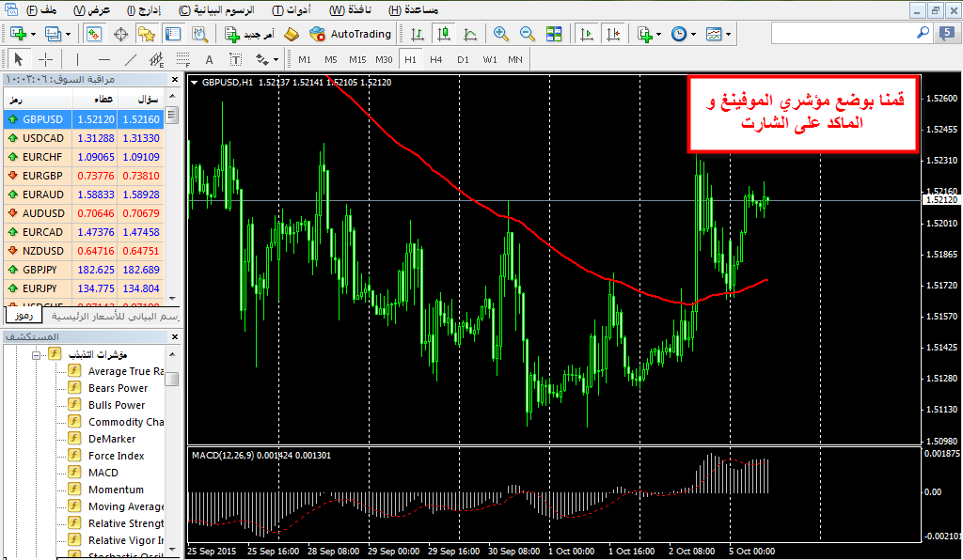The image size is (963, 560).
Task: Zoom in on the chart
Action: (x=501, y=35)
